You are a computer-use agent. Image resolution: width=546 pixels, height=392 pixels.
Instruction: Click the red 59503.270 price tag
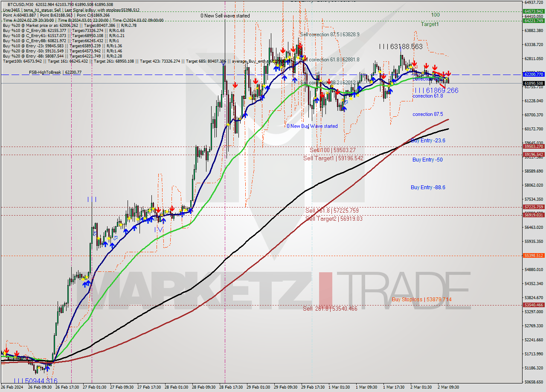click(x=534, y=146)
